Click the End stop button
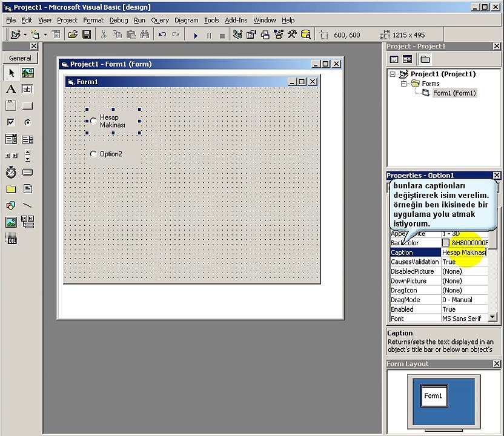This screenshot has width=504, height=436. tap(222, 36)
